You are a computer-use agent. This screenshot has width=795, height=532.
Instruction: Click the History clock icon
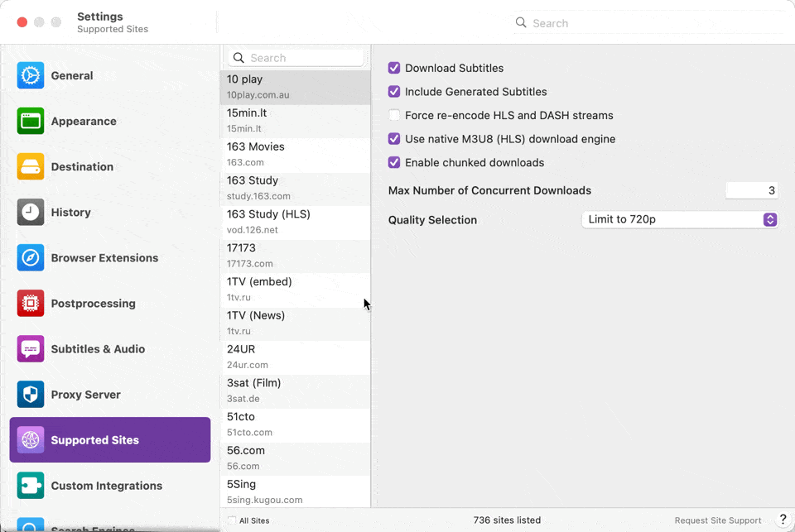coord(31,212)
